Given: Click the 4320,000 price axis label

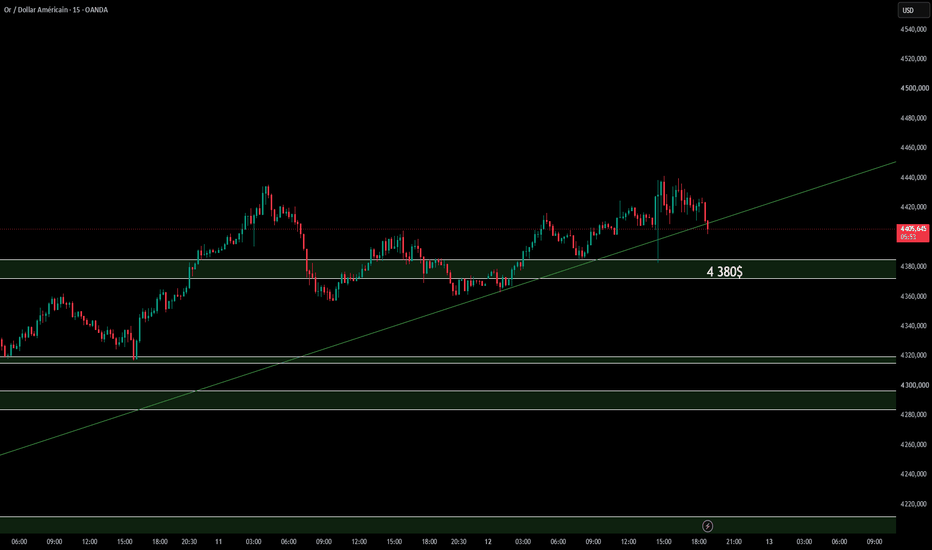Looking at the screenshot, I should click(913, 356).
